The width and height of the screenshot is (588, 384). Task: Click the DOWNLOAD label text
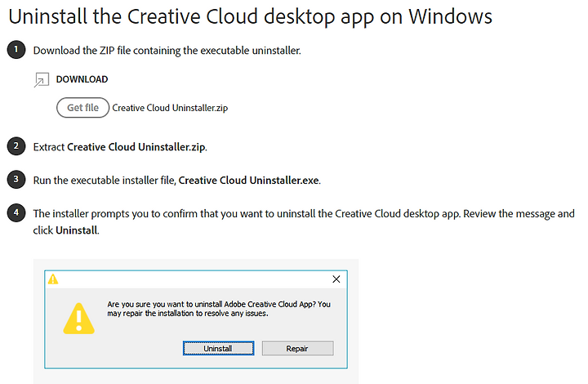click(x=82, y=79)
